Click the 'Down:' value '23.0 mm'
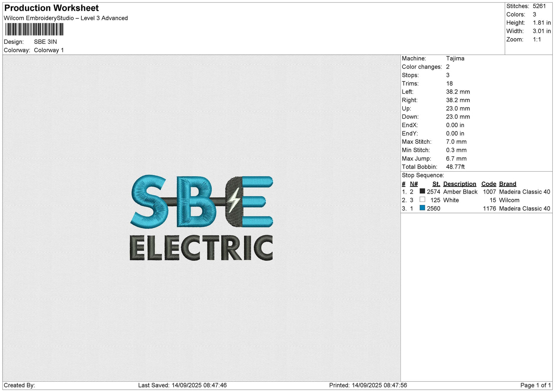 pos(458,117)
